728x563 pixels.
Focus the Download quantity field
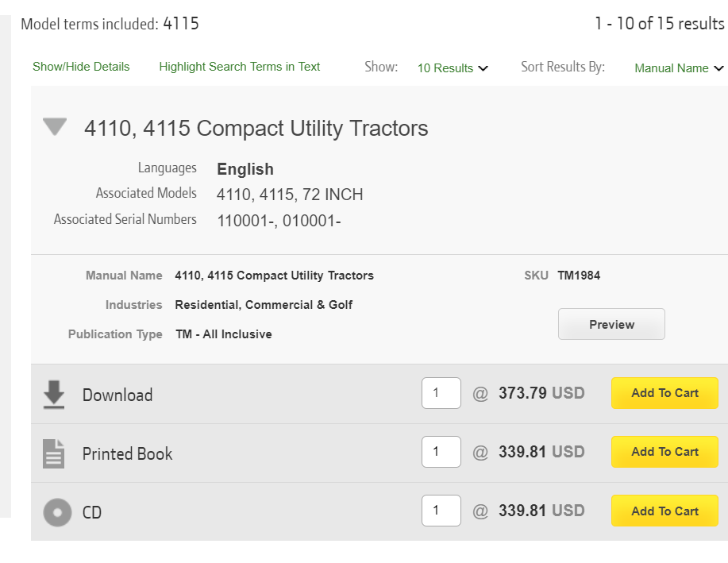[441, 393]
